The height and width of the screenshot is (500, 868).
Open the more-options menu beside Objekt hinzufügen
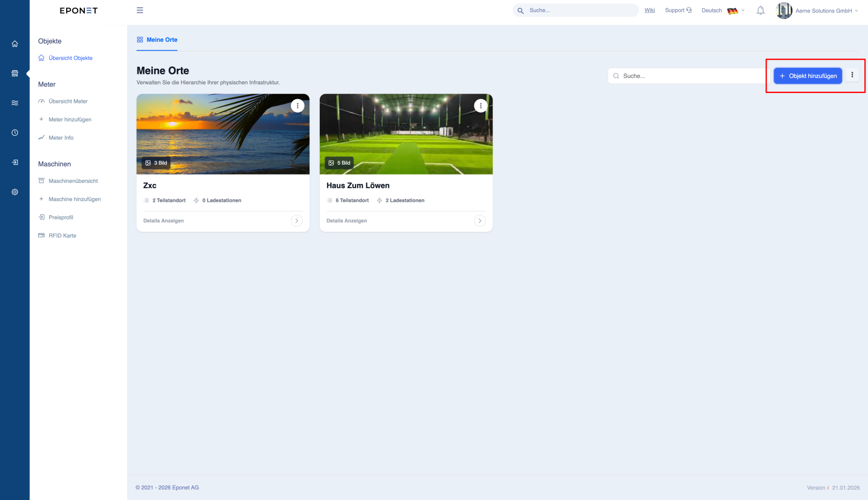coord(853,75)
